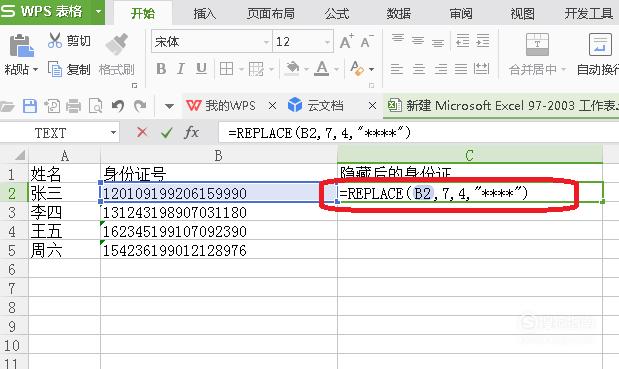Image resolution: width=619 pixels, height=369 pixels.
Task: Click the Print icon
Action: click(x=73, y=106)
